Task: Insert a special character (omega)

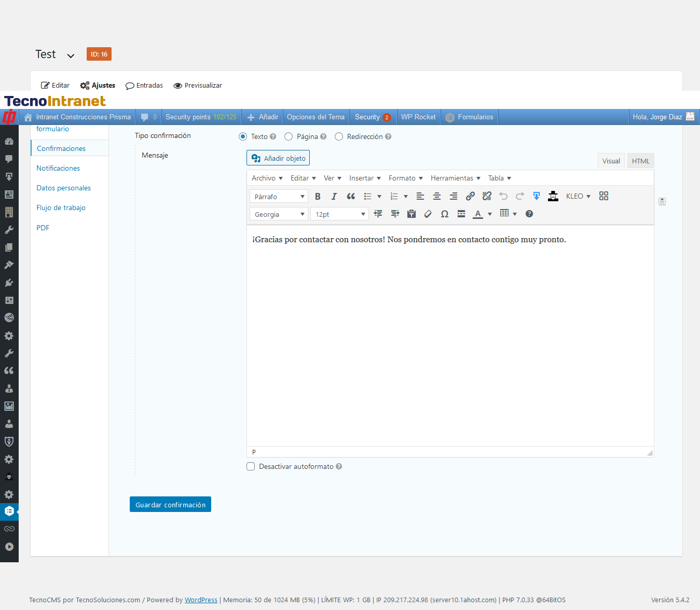Action: tap(445, 214)
